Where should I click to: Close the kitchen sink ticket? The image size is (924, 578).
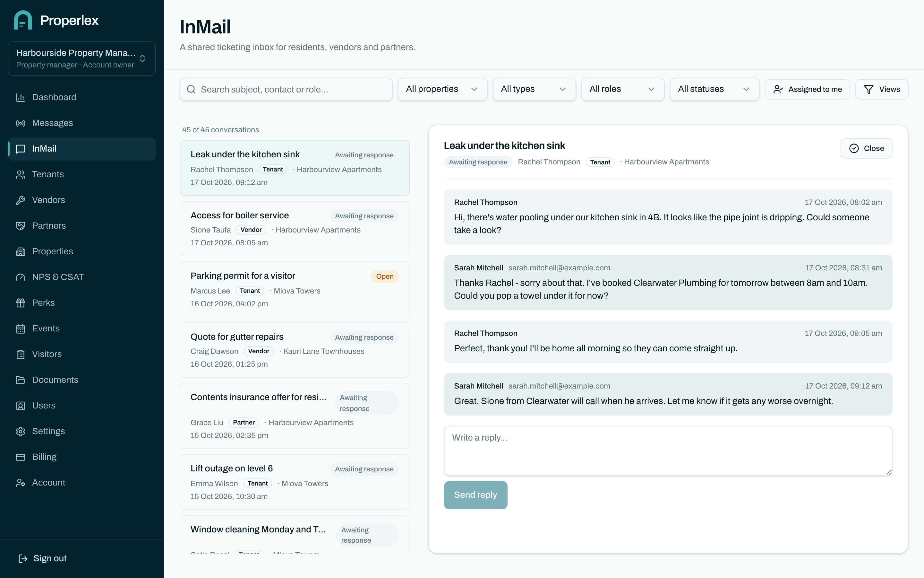pyautogui.click(x=866, y=148)
